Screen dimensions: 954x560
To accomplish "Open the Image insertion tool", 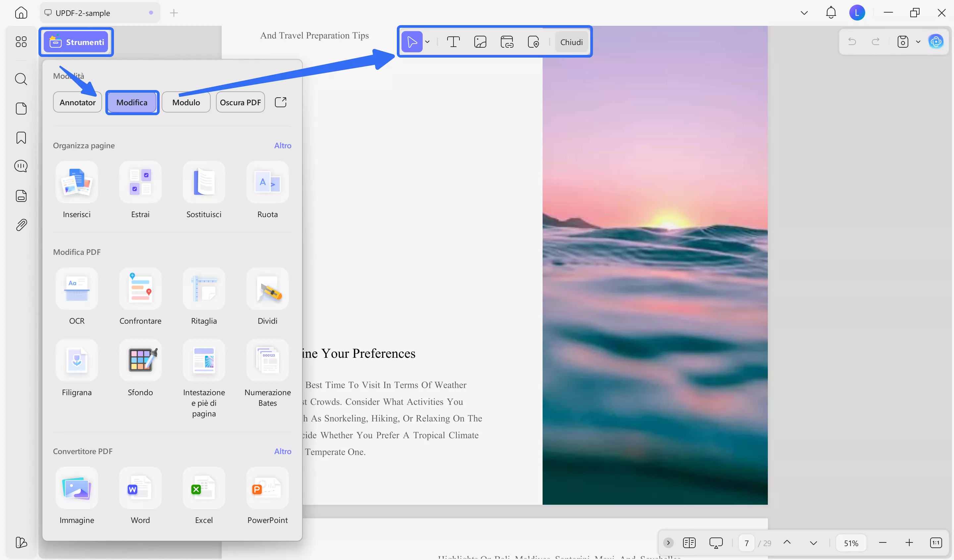I will pyautogui.click(x=480, y=42).
